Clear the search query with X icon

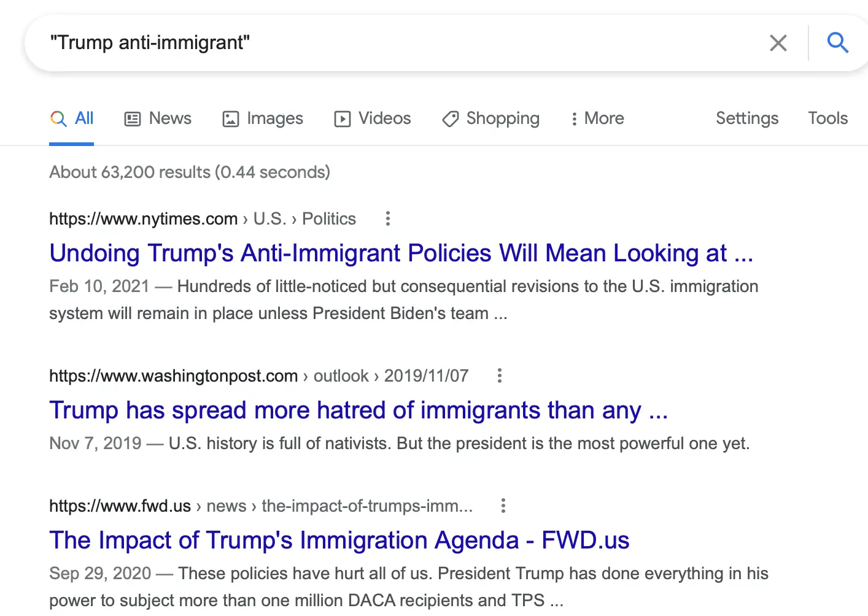pyautogui.click(x=778, y=43)
